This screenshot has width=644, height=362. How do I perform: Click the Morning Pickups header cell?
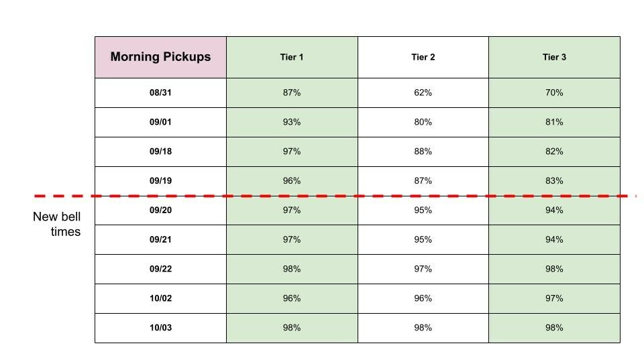tap(160, 57)
